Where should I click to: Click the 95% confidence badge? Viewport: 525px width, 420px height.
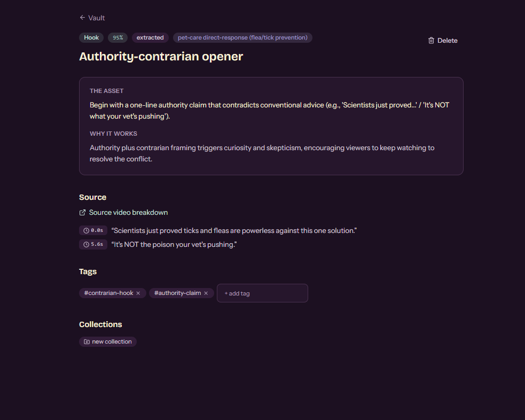click(x=118, y=37)
